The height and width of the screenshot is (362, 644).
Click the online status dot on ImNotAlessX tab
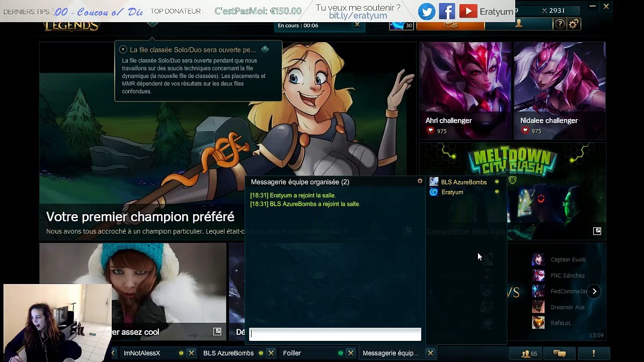[181, 353]
